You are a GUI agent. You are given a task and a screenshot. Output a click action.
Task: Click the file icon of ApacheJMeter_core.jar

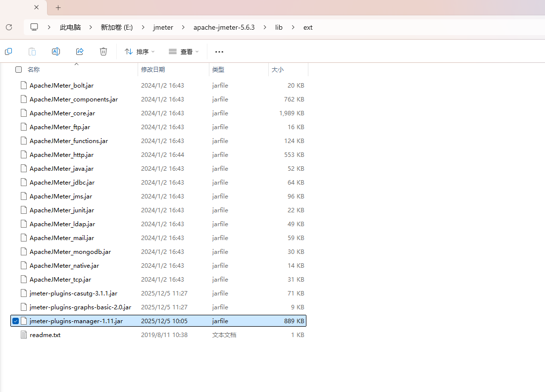[24, 113]
